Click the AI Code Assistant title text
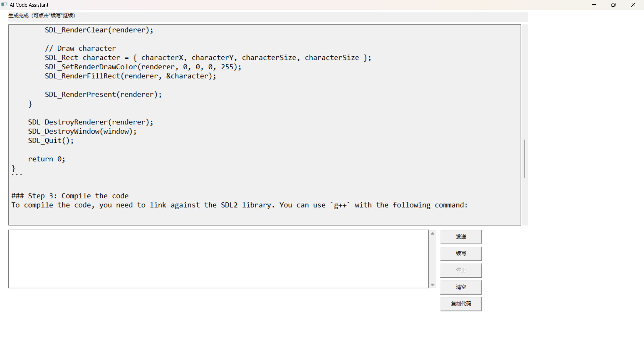Screen dimensions: 644x362 (29, 5)
